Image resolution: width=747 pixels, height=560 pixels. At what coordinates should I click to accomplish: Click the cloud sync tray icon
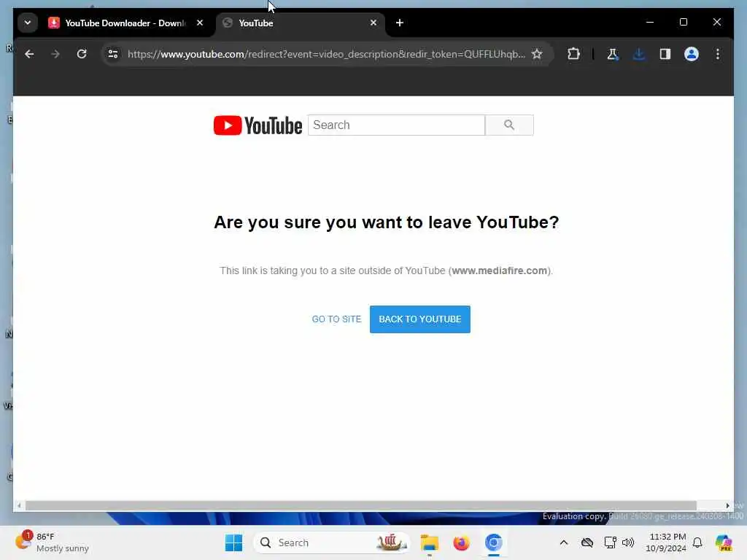(587, 542)
